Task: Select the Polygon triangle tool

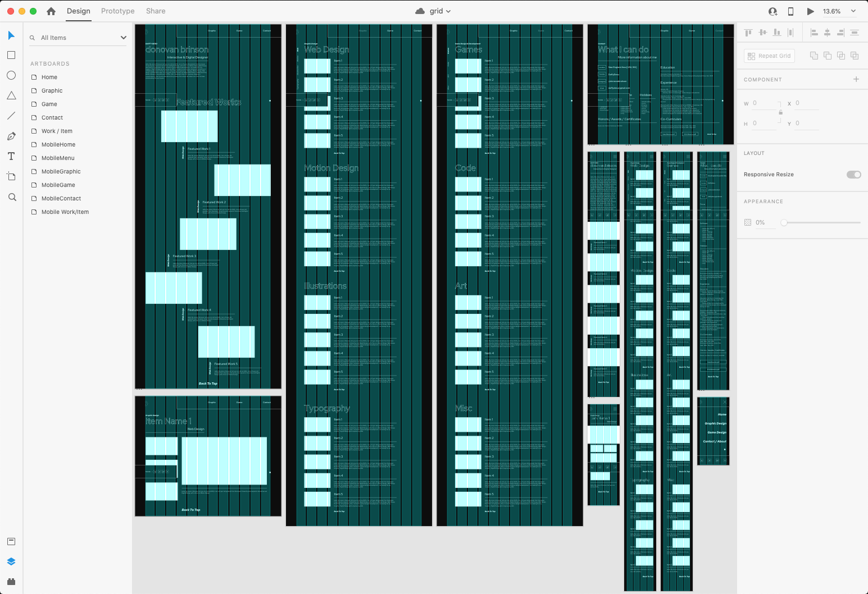Action: [11, 95]
